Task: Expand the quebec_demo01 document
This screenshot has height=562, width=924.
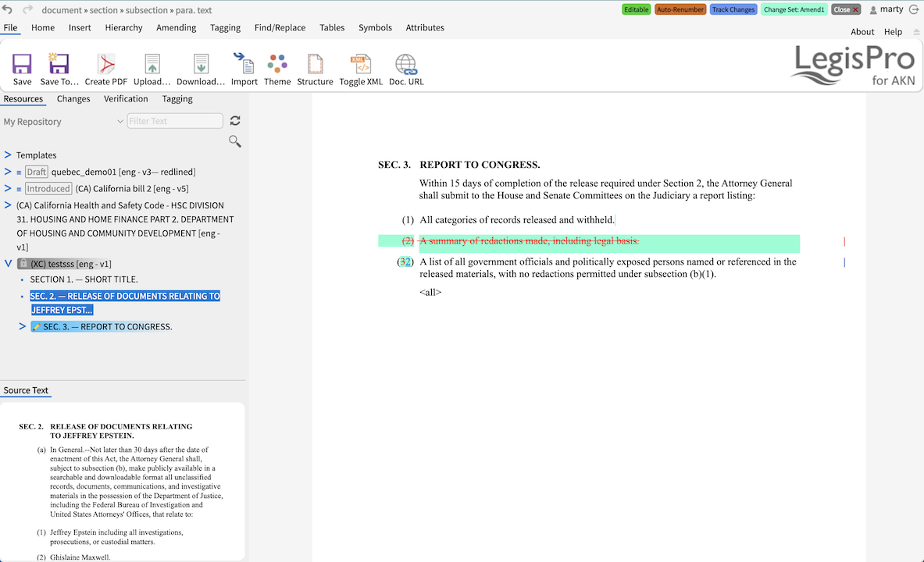Action: [8, 172]
